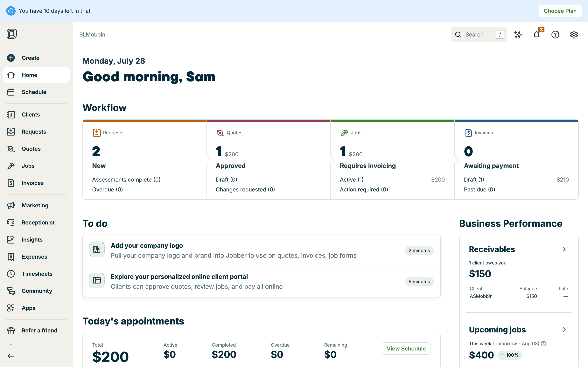
Task: Click the View Schedule button
Action: click(x=406, y=348)
